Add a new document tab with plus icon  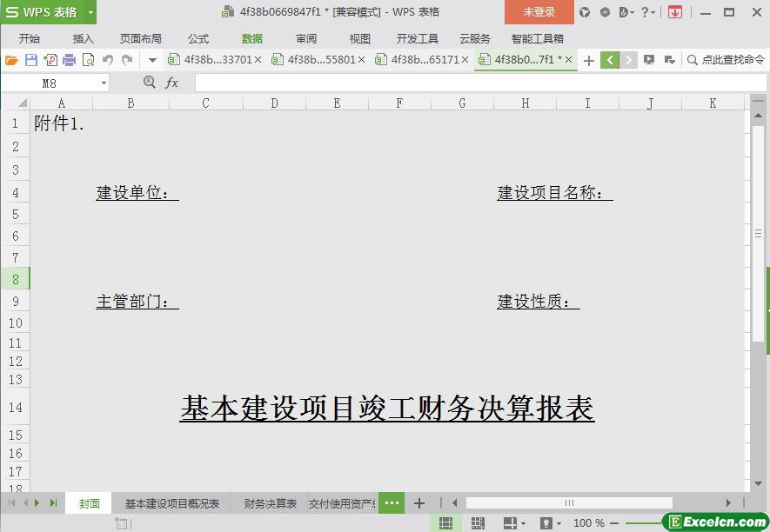(589, 60)
